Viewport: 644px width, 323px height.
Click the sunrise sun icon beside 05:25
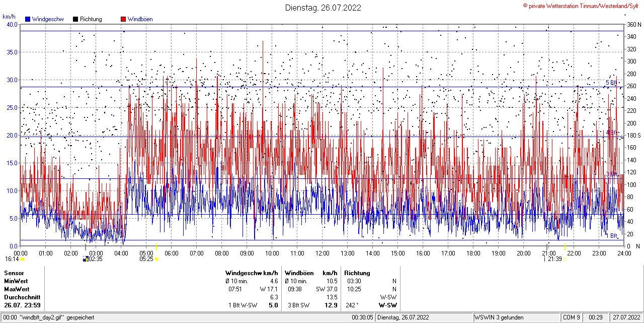(156, 259)
